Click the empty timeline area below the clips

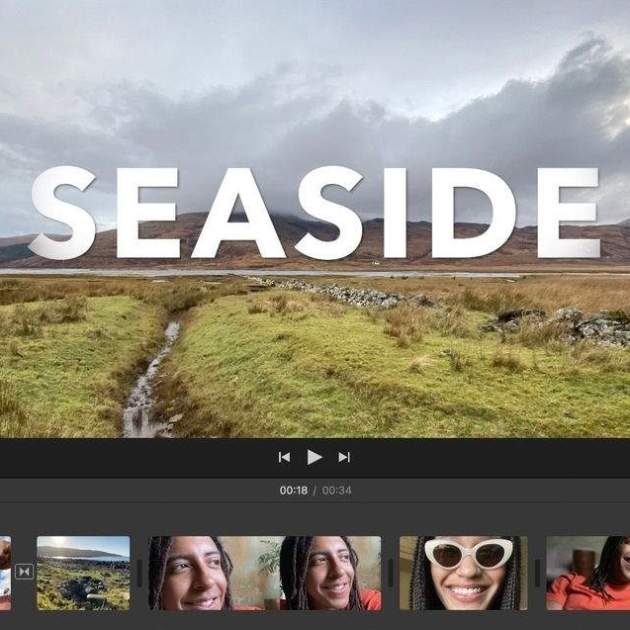tap(315, 621)
